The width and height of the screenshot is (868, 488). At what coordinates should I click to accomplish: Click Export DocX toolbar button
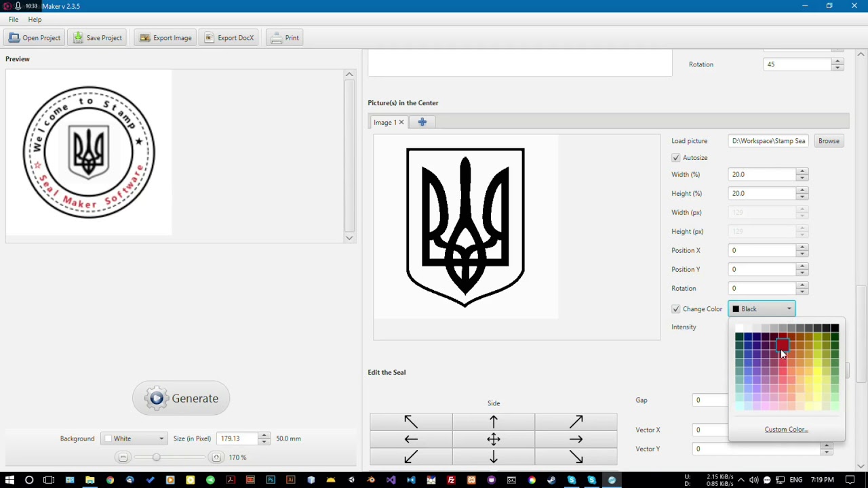click(x=229, y=38)
